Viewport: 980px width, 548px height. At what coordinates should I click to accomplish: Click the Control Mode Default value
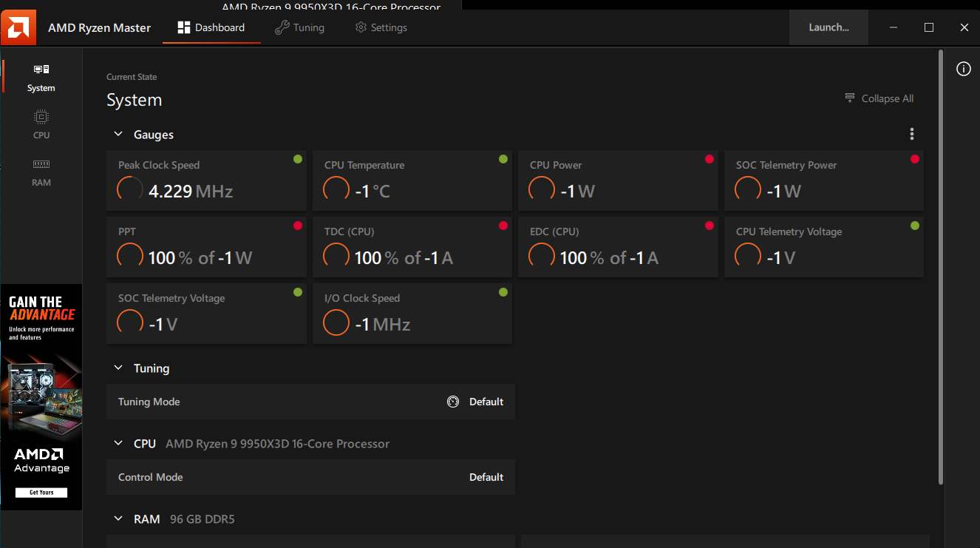point(486,477)
